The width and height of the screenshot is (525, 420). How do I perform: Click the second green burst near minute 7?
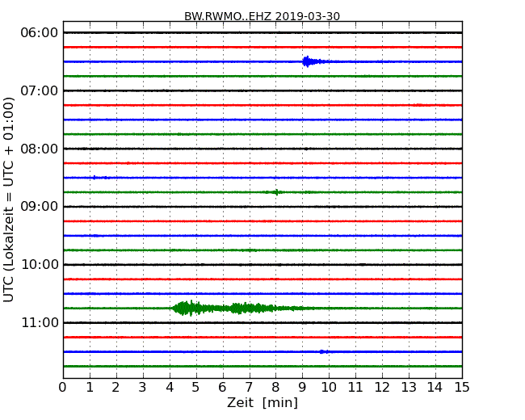(251, 308)
